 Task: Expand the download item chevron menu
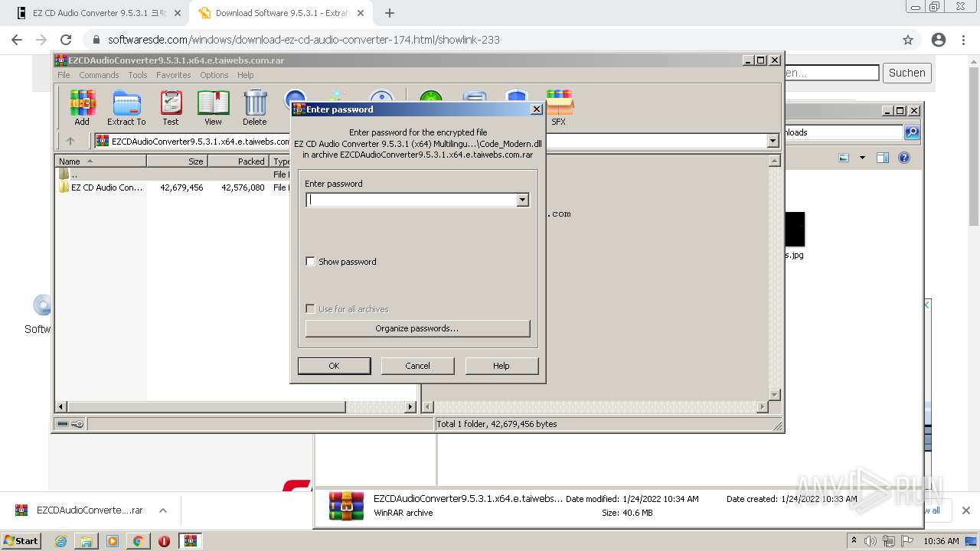click(163, 510)
